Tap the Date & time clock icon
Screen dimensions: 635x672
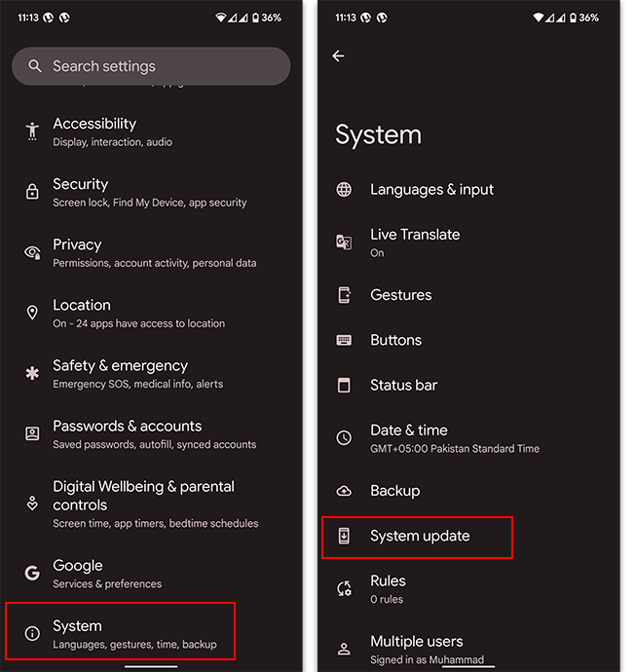(x=344, y=438)
